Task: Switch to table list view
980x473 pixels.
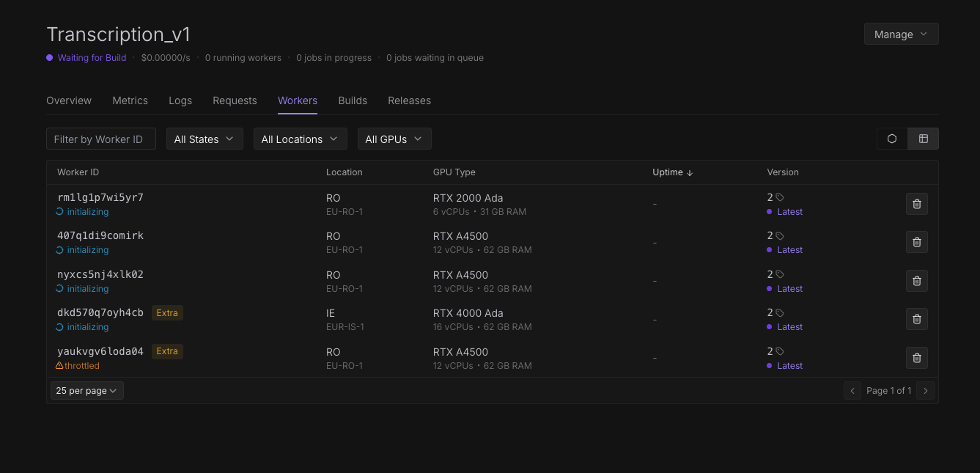Action: pos(923,139)
